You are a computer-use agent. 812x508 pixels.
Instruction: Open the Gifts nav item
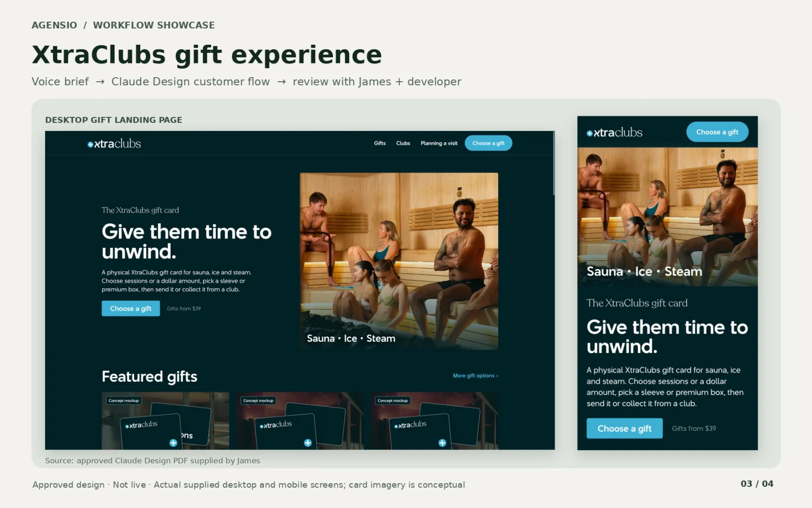point(380,143)
